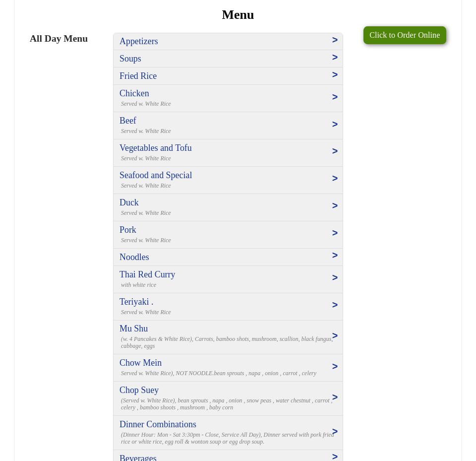Click the Click to Order Online button
The height and width of the screenshot is (461, 476).
coord(404,35)
